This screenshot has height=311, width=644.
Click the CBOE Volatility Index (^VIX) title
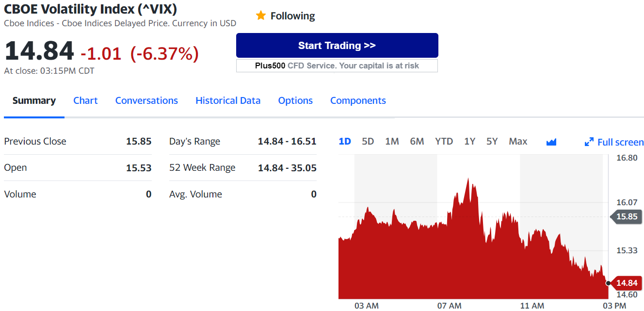point(90,9)
